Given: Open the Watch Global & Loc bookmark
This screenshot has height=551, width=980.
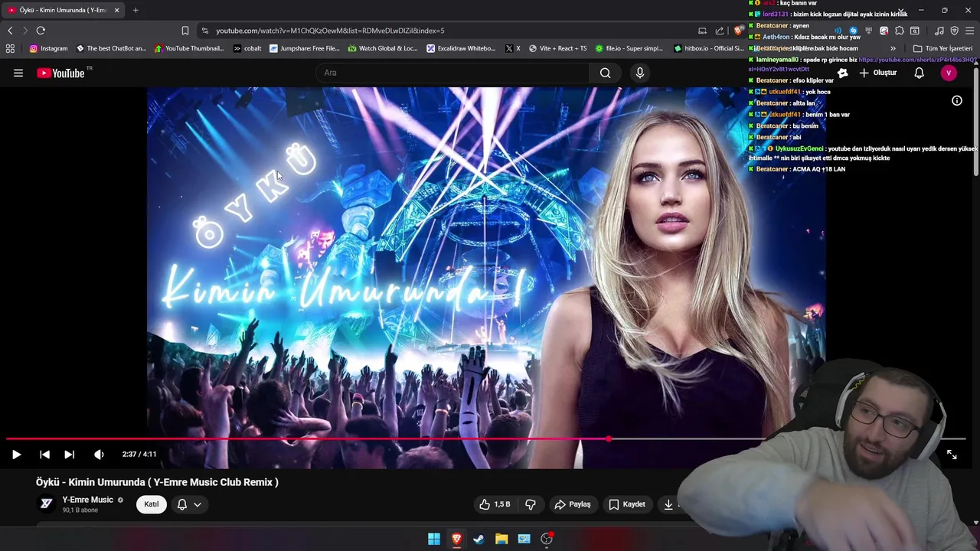Looking at the screenshot, I should tap(383, 48).
